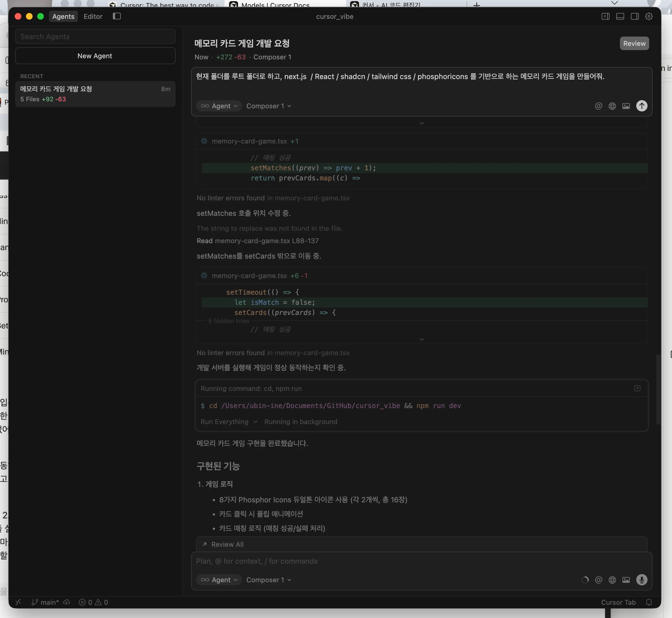Click the New Agent button

tap(95, 56)
